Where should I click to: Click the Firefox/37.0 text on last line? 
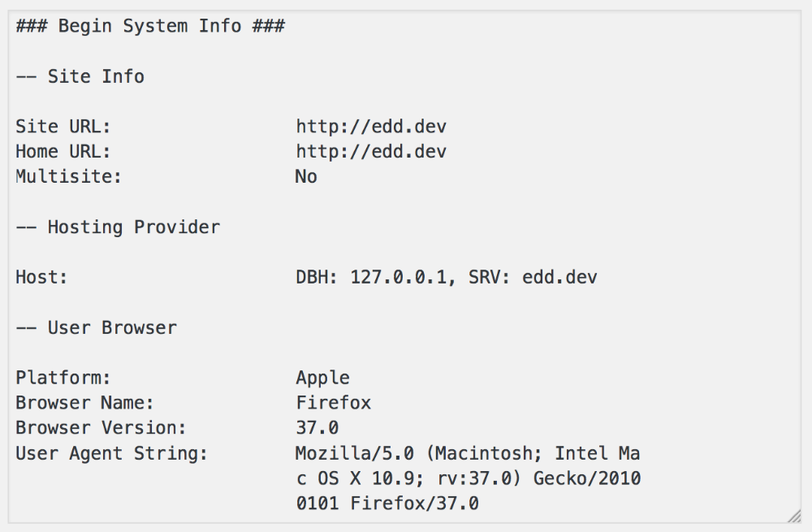coord(415,503)
